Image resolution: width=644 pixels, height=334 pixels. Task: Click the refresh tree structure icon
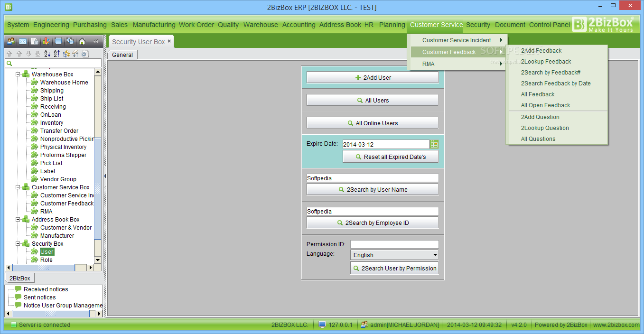66,54
